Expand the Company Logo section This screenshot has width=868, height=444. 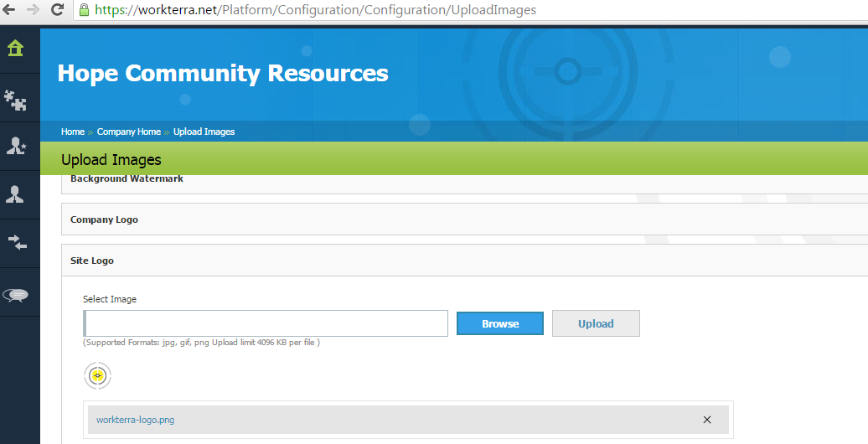click(x=464, y=219)
